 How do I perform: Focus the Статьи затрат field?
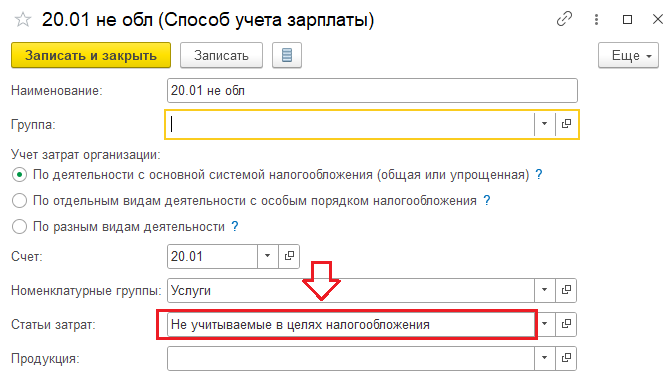pyautogui.click(x=351, y=324)
